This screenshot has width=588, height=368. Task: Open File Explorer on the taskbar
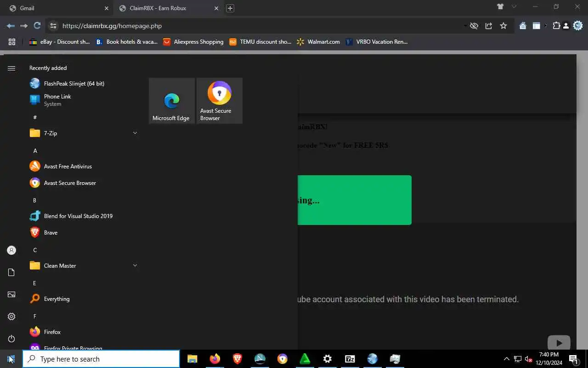(x=192, y=359)
